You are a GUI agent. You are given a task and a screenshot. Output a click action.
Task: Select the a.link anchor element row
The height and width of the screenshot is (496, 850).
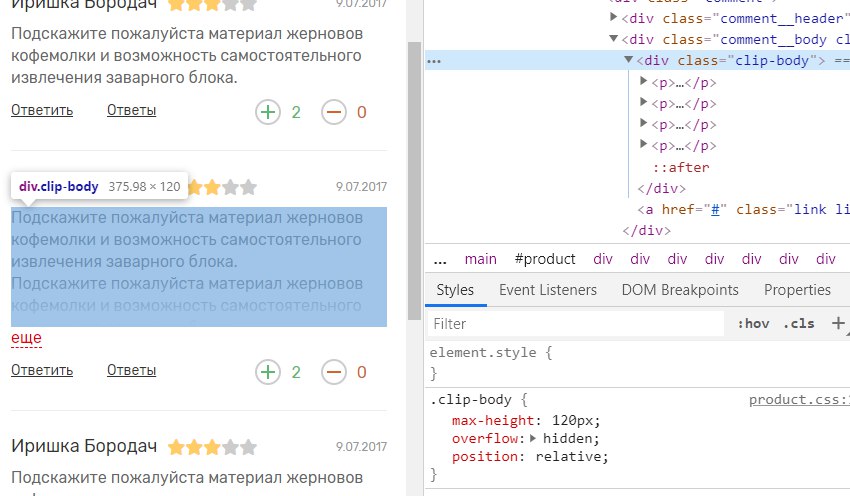coord(743,210)
